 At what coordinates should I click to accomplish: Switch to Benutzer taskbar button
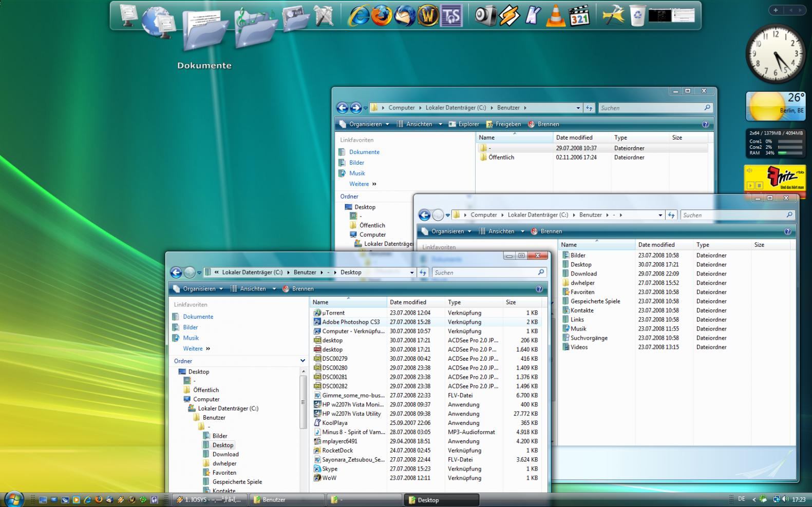pos(287,499)
